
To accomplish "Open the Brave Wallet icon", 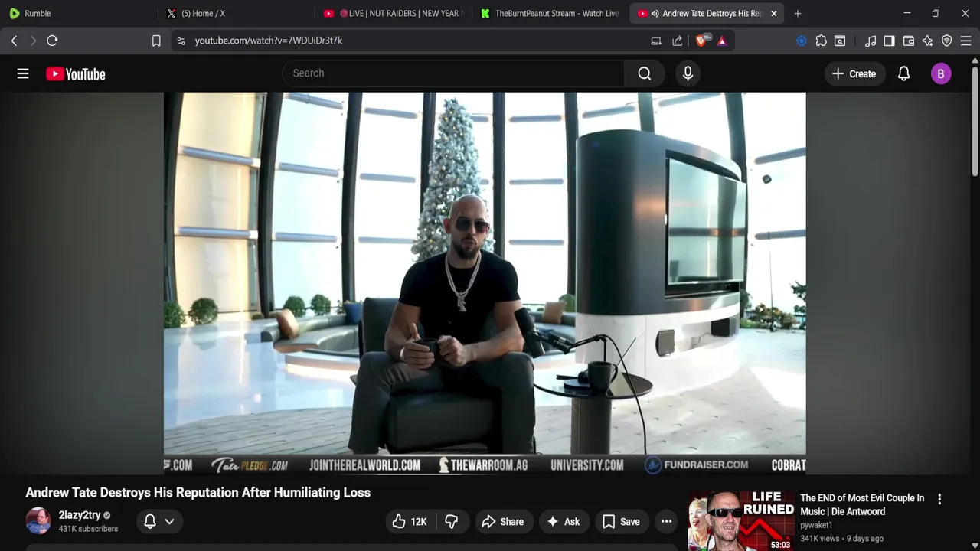I will [x=909, y=41].
